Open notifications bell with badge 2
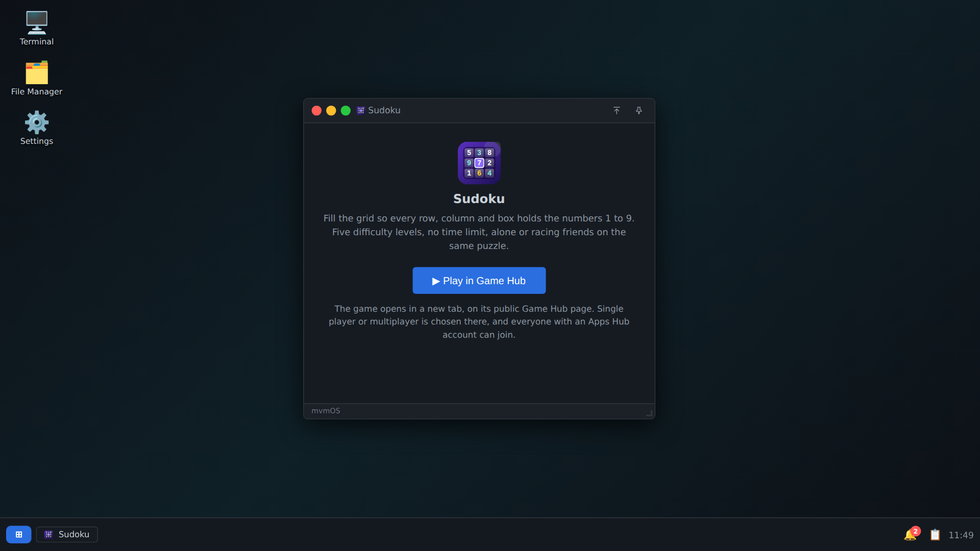This screenshot has height=551, width=980. (x=911, y=534)
